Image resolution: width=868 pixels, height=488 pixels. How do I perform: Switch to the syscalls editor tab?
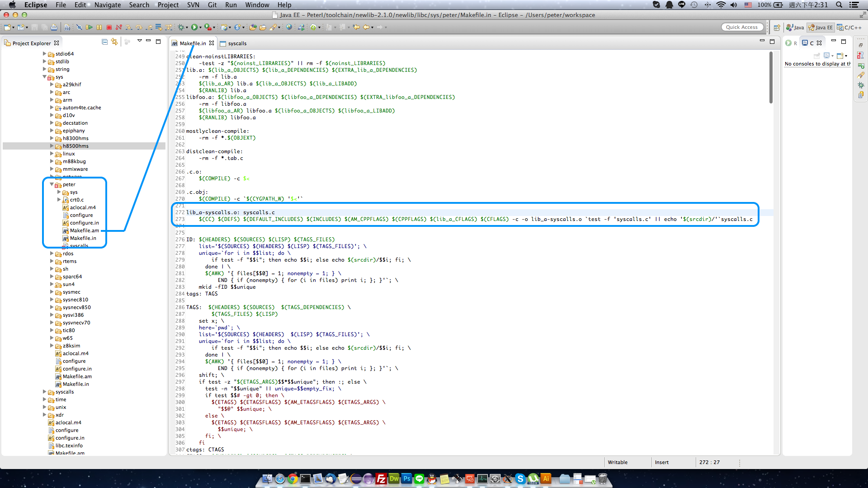[233, 43]
